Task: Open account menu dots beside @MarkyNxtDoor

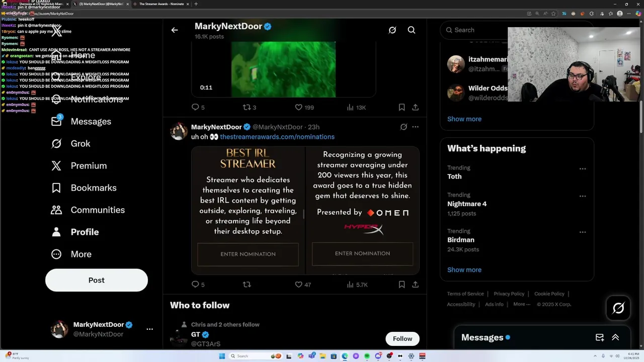Action: click(149, 329)
